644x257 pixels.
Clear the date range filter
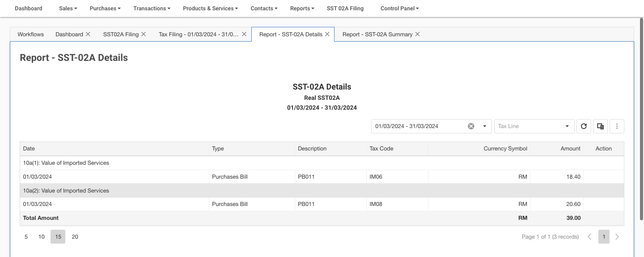pyautogui.click(x=471, y=126)
